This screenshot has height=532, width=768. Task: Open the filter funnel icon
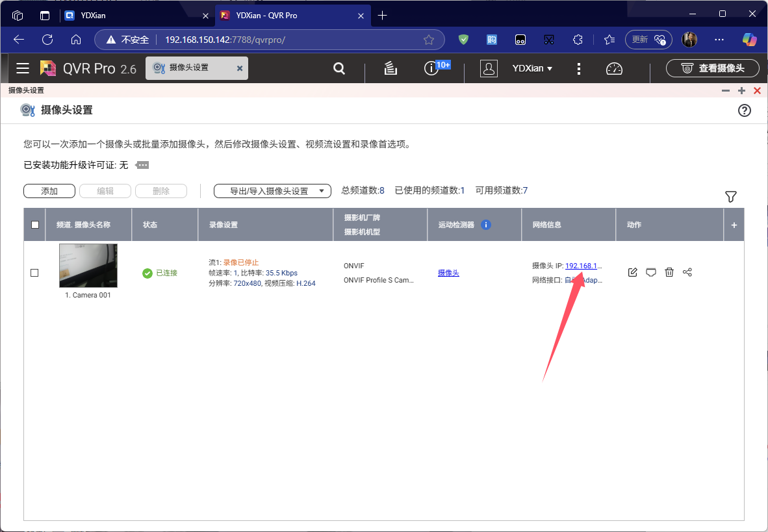click(731, 196)
